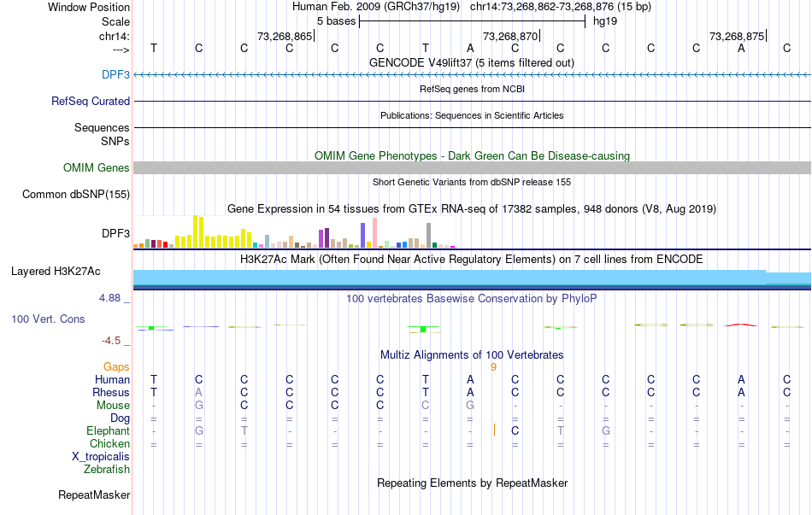Click the ---> sequence direction arrow
Screen dimensions: 812x515
coord(121,50)
